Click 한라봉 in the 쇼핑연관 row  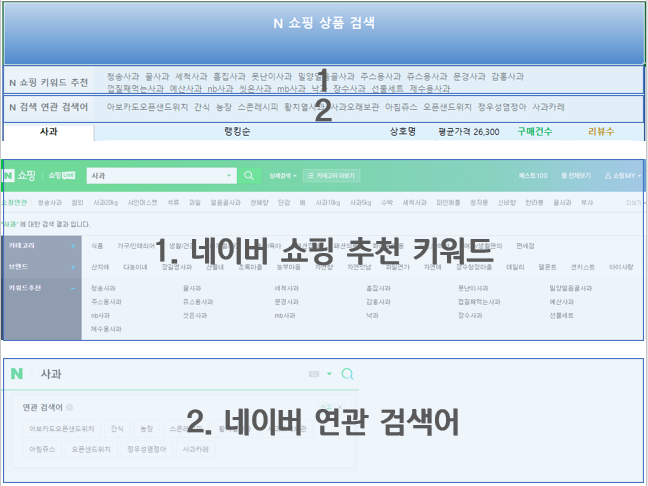(534, 202)
